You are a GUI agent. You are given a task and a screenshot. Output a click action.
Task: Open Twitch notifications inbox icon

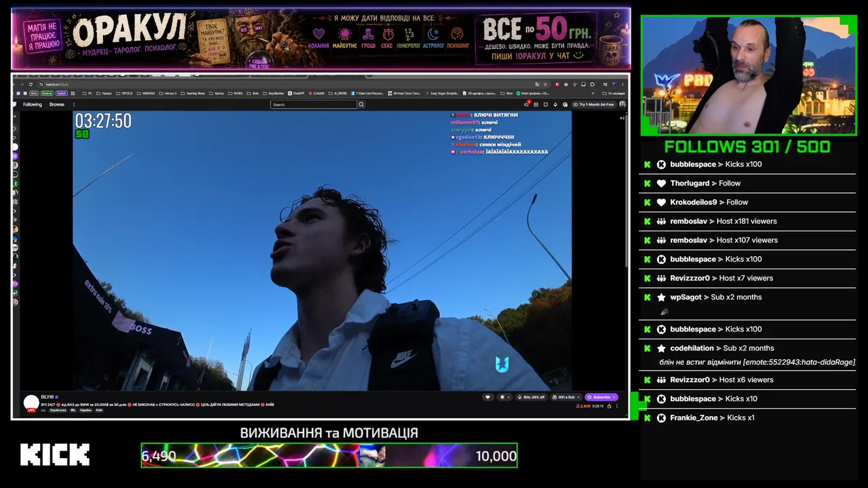536,104
